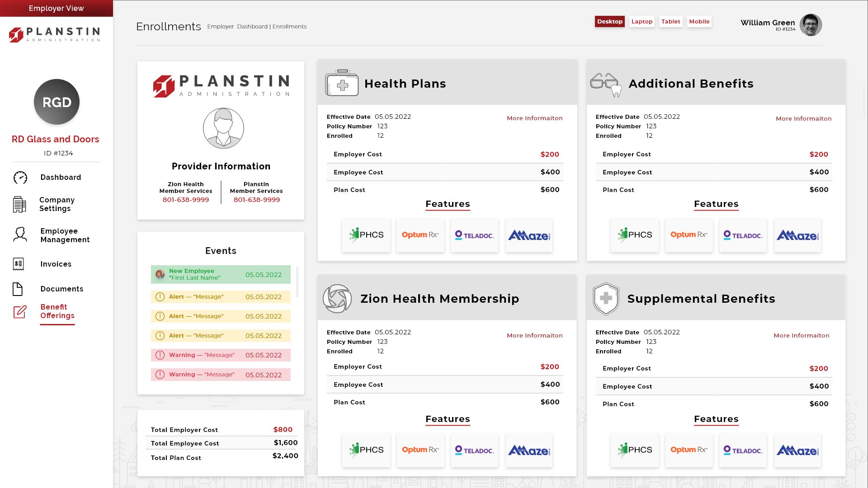Image resolution: width=868 pixels, height=488 pixels.
Task: Click the Supplemental Benefits shield icon
Action: 606,299
